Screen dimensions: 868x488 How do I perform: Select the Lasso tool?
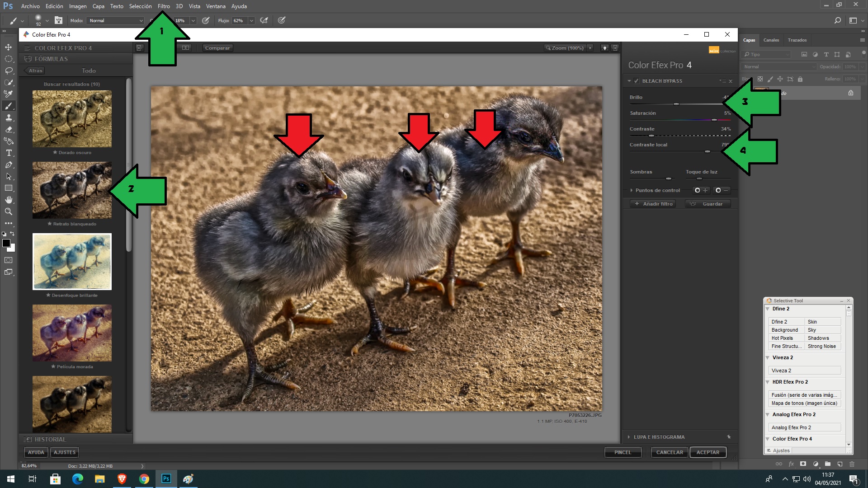pos(9,70)
